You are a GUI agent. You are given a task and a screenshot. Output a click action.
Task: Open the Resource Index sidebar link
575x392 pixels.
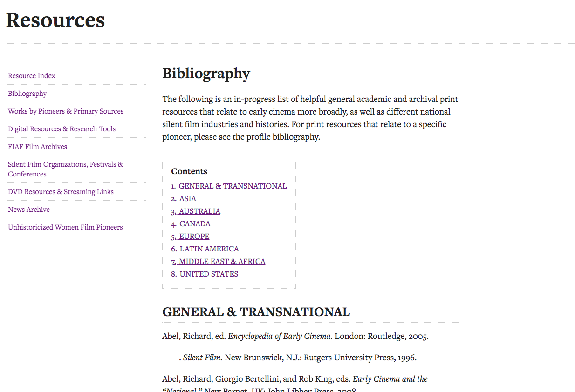(32, 76)
